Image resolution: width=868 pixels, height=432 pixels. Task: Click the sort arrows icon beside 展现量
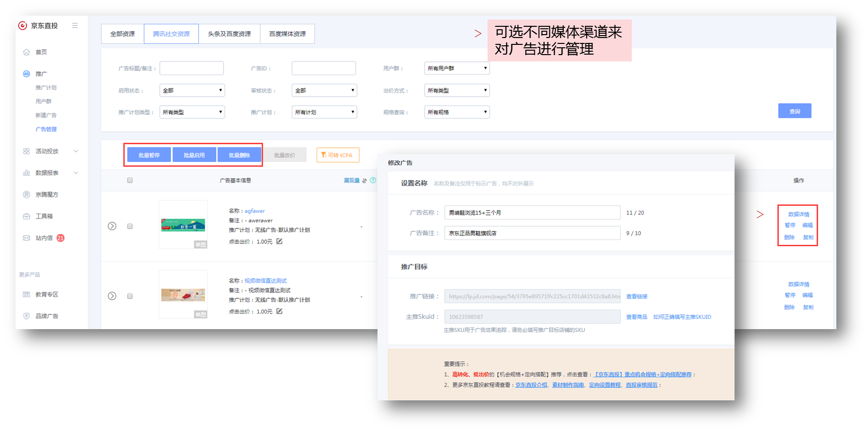(x=364, y=180)
